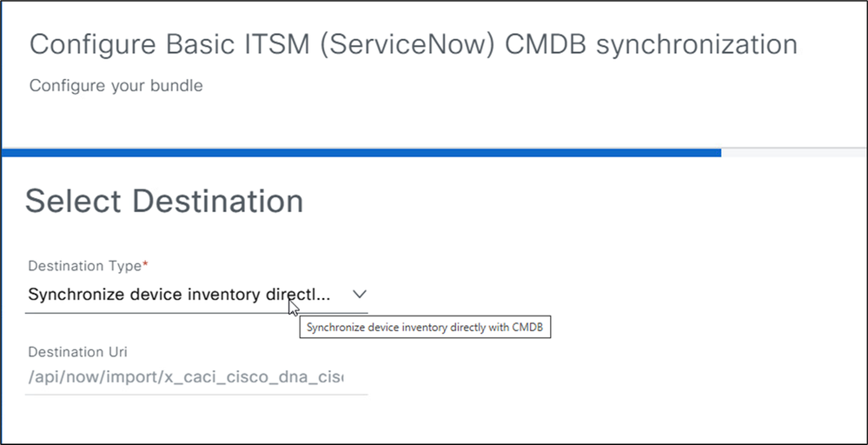Click the underline beneath the Destination Type dropdown
Viewport: 868px width, 445px height.
click(x=195, y=312)
